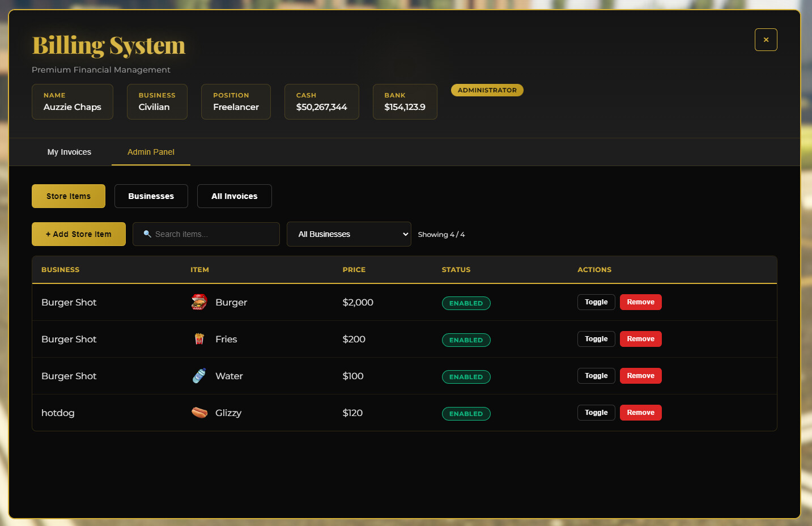Remove the Water store item
812x526 pixels.
point(641,376)
